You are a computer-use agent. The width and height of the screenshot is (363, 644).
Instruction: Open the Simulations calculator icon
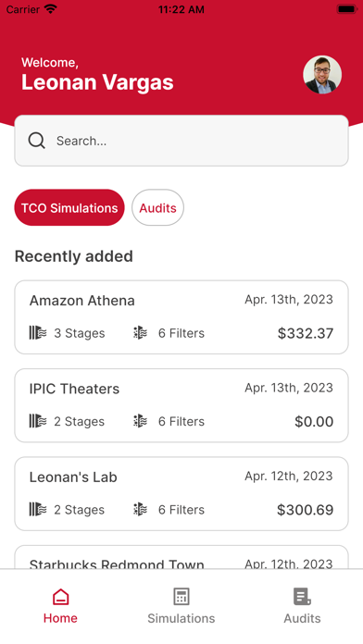pyautogui.click(x=181, y=597)
